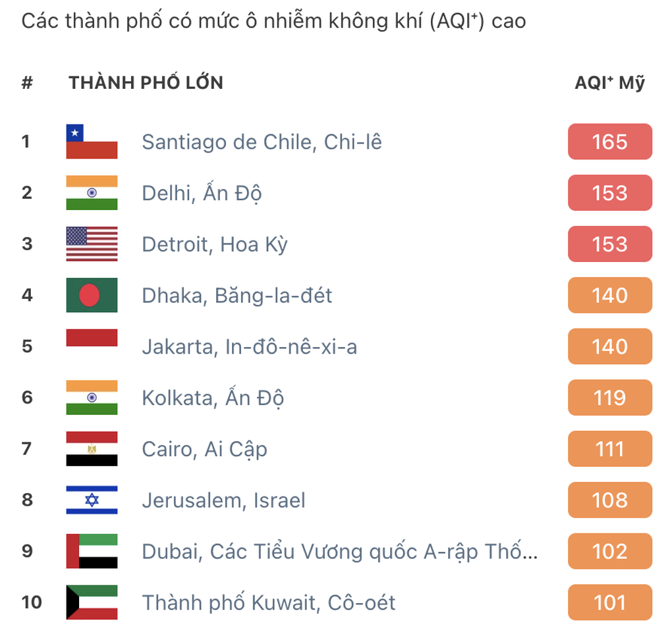The image size is (672, 640).
Task: Open the Delhi, Ấn Độ link
Action: pos(202,193)
